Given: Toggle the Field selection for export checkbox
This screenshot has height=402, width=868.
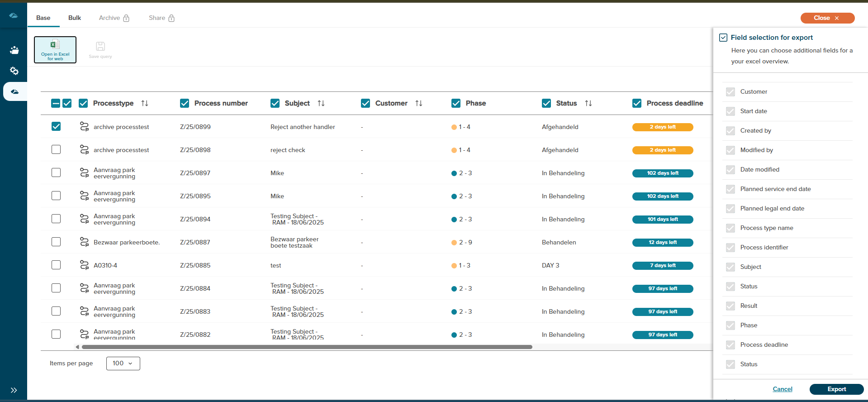Looking at the screenshot, I should (723, 38).
